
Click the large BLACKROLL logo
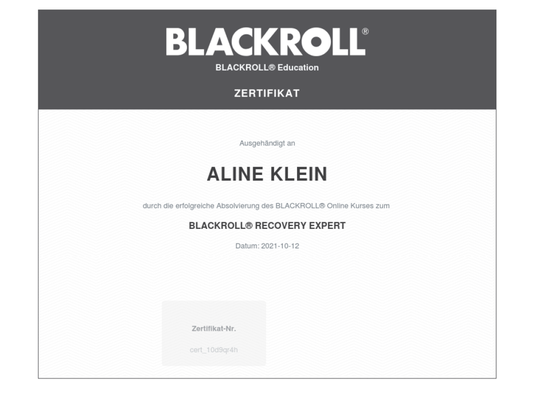pos(265,42)
